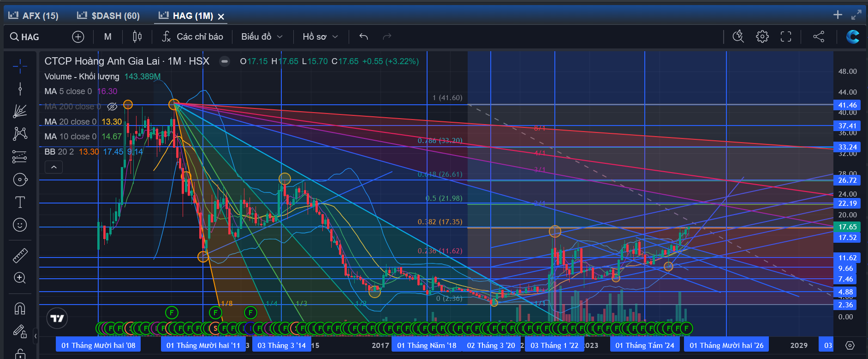
Task: Click the 22.19 price axis label
Action: click(847, 203)
